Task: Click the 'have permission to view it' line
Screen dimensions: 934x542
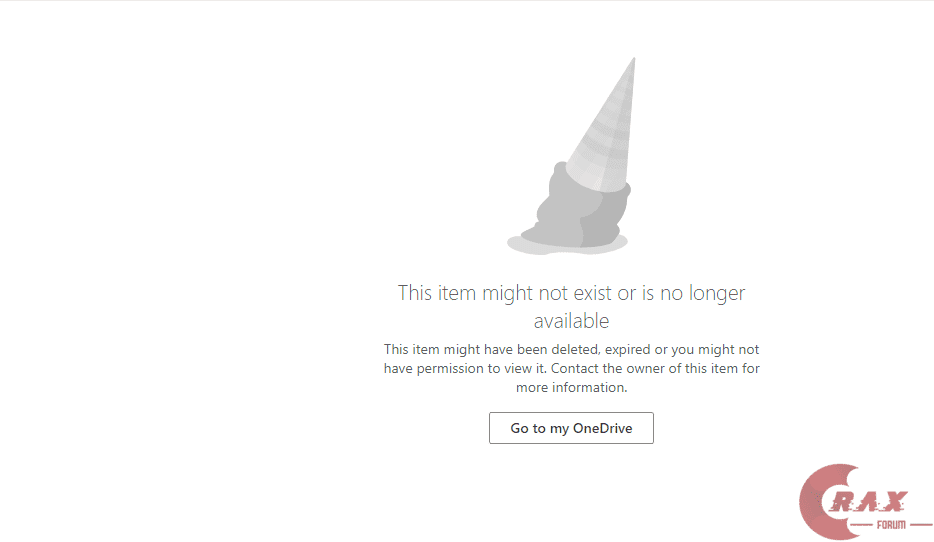Action: 571,368
